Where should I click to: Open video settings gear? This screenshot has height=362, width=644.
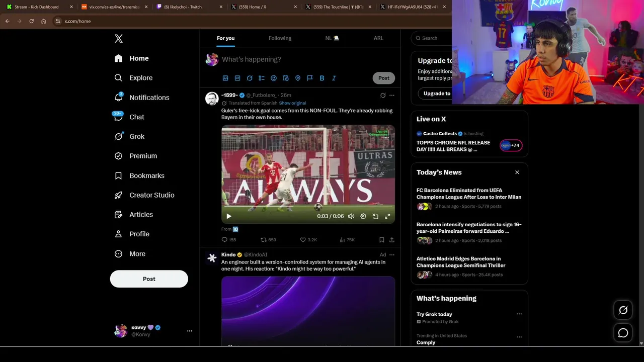coord(363,216)
